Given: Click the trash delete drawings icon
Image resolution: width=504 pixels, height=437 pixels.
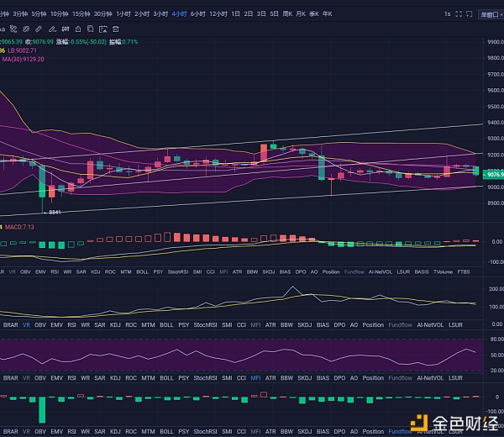Looking at the screenshot, I should (116, 29).
